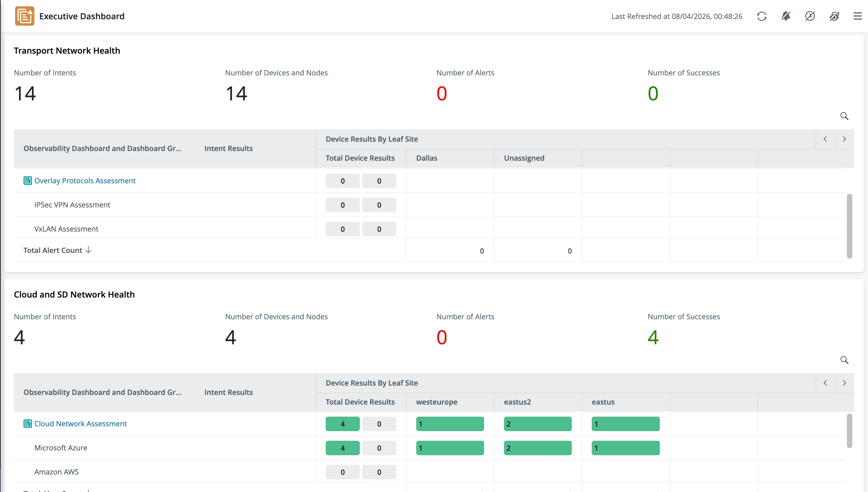The image size is (868, 492).
Task: Click the green westeurope bar for Cloud Network Assessment
Action: click(x=450, y=424)
